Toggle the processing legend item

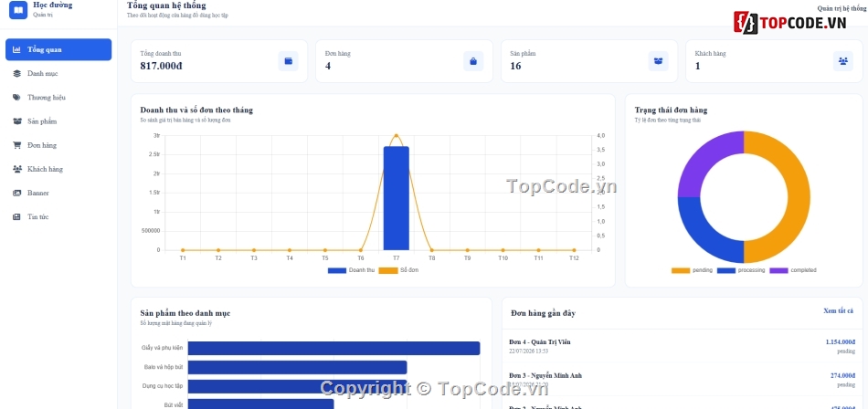[x=741, y=270]
